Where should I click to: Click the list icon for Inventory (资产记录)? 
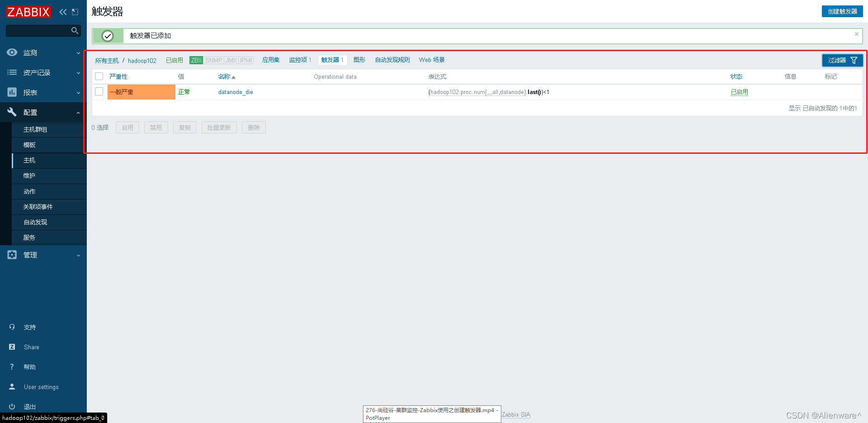click(12, 72)
